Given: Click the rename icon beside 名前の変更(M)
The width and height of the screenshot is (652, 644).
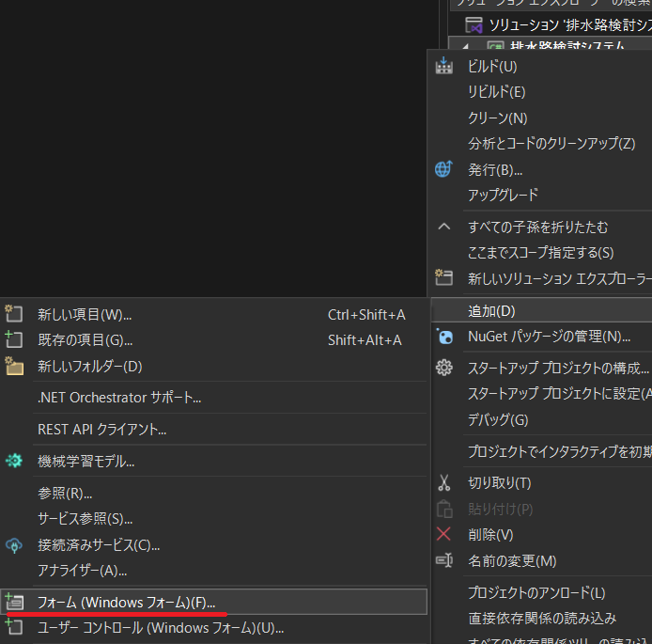Looking at the screenshot, I should (x=444, y=560).
